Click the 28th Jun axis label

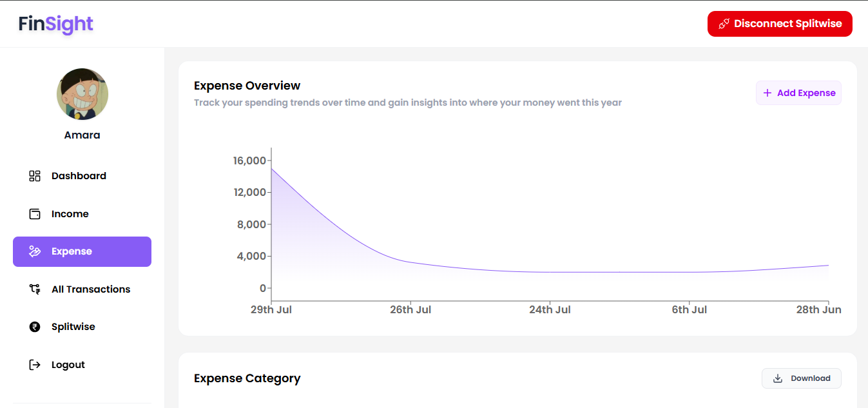[818, 310]
